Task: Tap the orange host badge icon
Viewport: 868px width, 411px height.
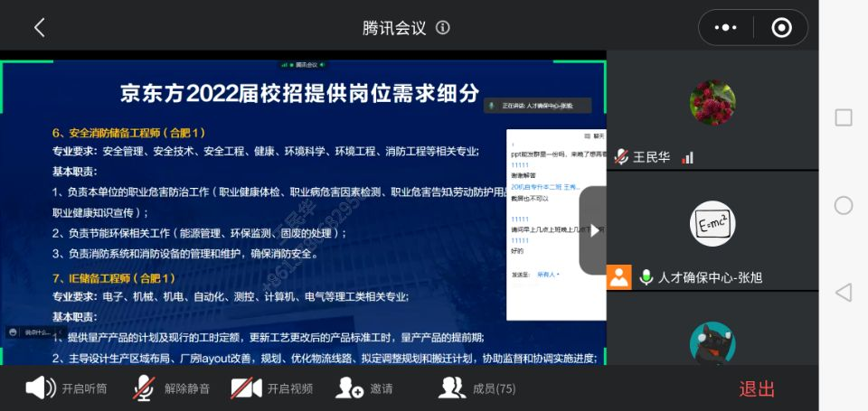Action: [x=619, y=277]
